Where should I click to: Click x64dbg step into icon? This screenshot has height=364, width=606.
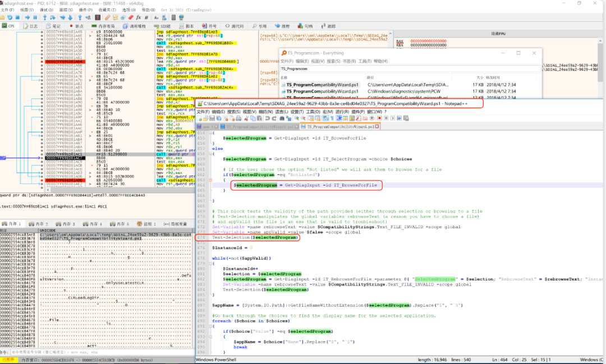point(45,17)
